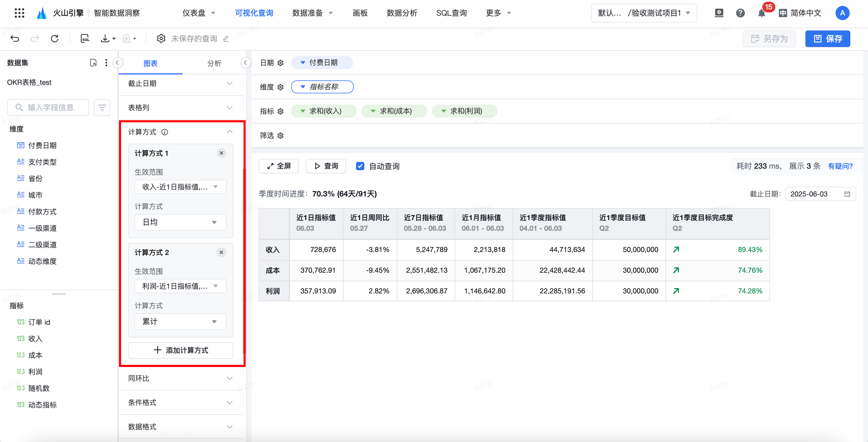Open the dataset more options dots
Screen dimensions: 868x442
click(106, 63)
